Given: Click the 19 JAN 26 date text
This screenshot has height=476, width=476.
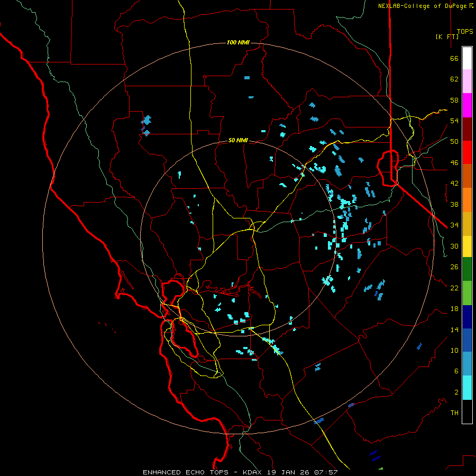Looking at the screenshot, I should point(288,472).
